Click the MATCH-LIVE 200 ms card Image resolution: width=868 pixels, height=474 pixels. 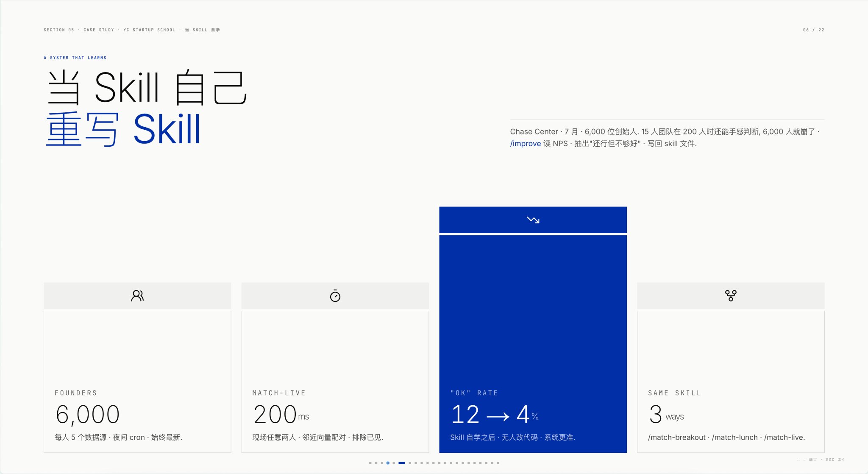pos(335,382)
